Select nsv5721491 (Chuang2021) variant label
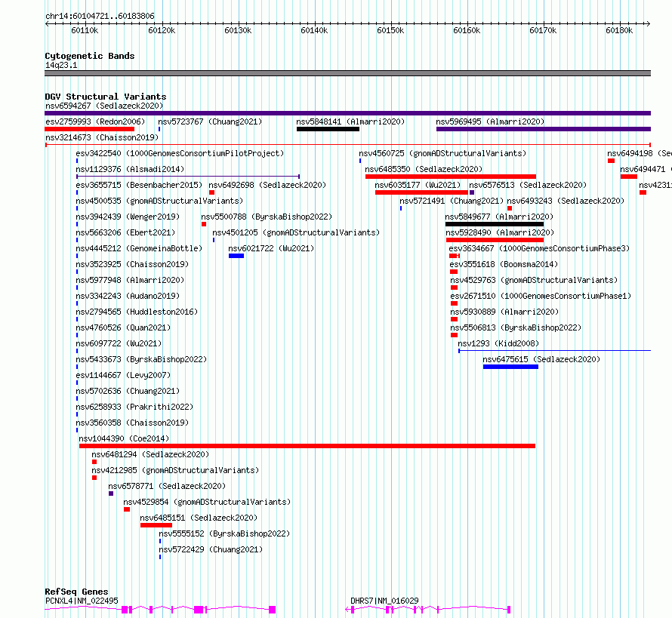The width and height of the screenshot is (672, 618). point(452,201)
